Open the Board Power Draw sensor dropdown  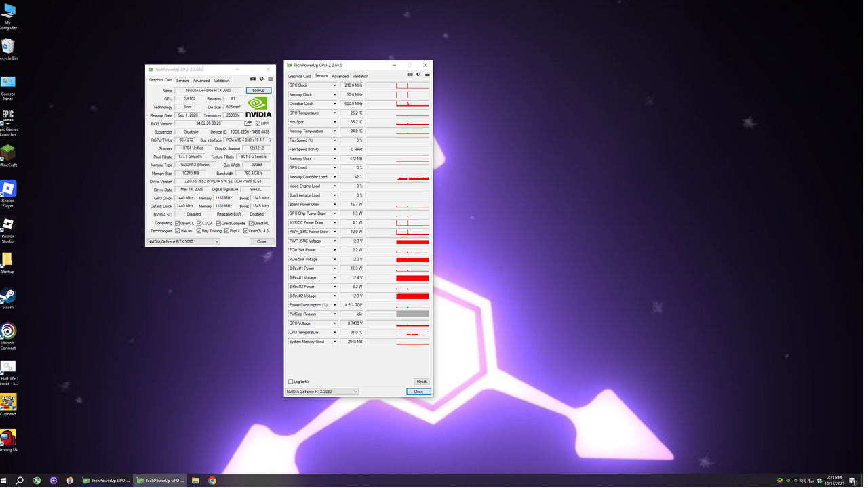point(334,205)
